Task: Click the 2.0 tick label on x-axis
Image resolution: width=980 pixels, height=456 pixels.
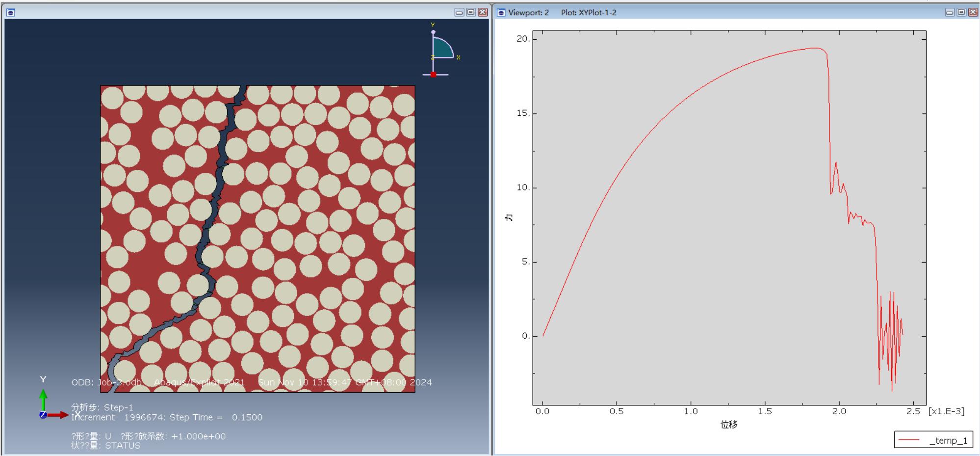Action: tap(839, 411)
